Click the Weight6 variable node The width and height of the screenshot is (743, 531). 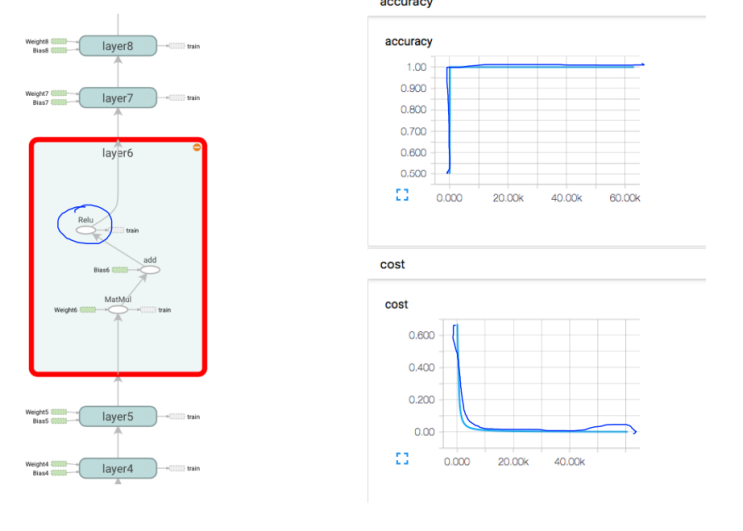point(88,310)
